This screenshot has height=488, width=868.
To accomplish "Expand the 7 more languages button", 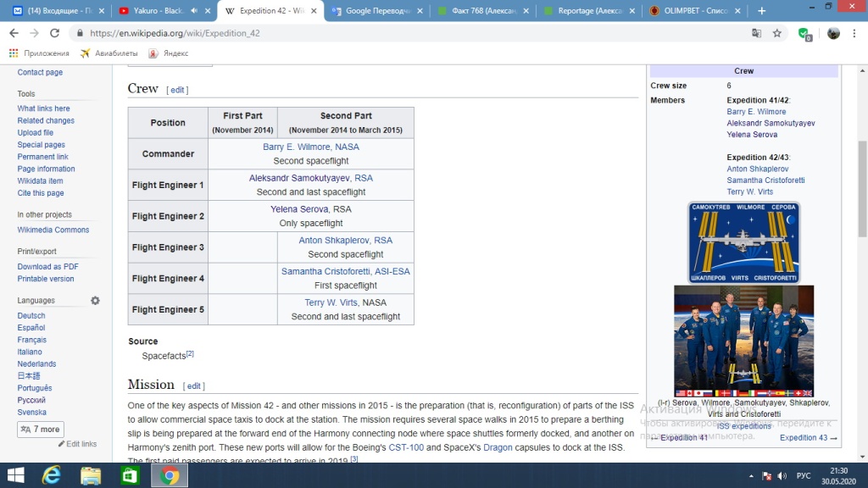I will pos(41,430).
